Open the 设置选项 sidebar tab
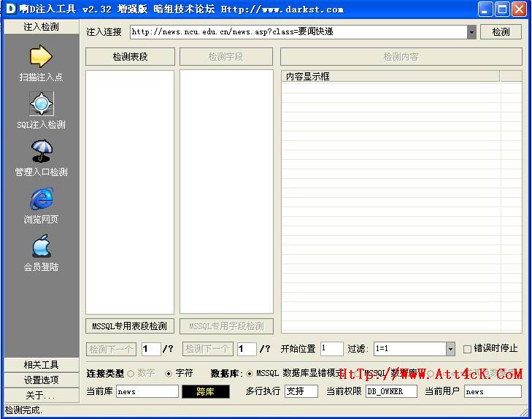 point(42,380)
